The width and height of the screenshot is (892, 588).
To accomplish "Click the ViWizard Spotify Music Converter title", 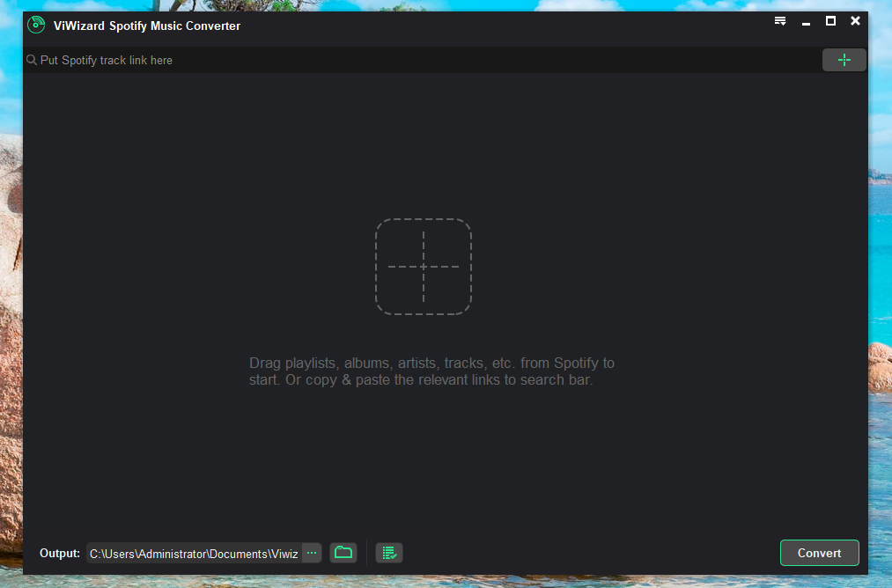I will coord(147,26).
